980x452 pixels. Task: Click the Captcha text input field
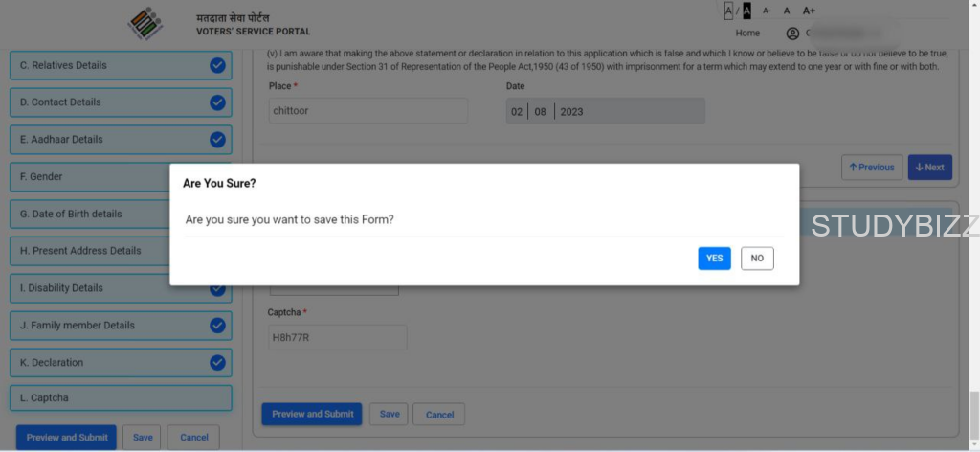[337, 337]
